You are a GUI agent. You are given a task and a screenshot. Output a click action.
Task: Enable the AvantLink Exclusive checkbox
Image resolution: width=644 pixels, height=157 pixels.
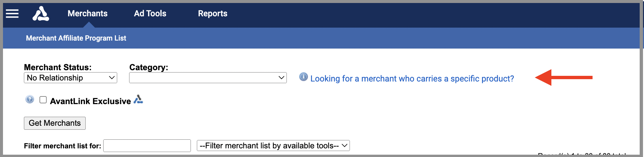[43, 100]
